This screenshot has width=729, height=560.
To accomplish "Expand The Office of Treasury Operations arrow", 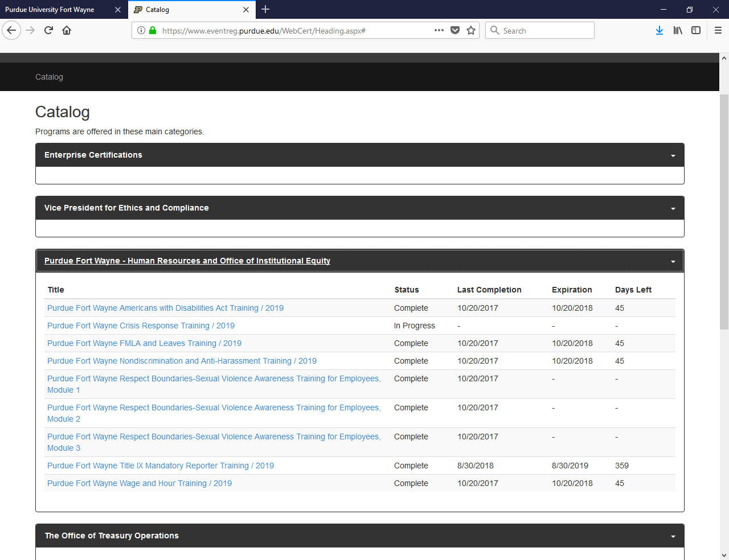I will click(673, 536).
